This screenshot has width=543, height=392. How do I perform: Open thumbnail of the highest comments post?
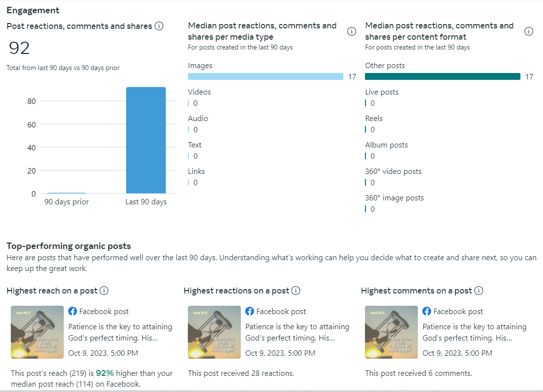point(391,332)
